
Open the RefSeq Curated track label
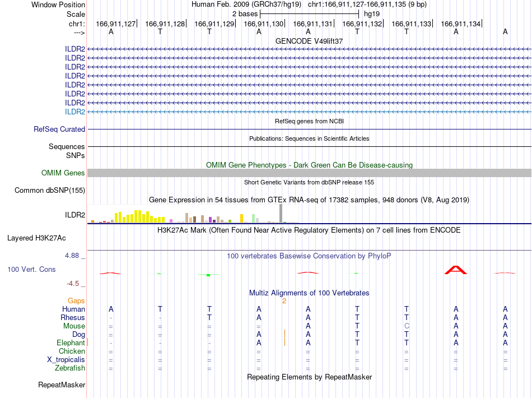click(x=59, y=129)
